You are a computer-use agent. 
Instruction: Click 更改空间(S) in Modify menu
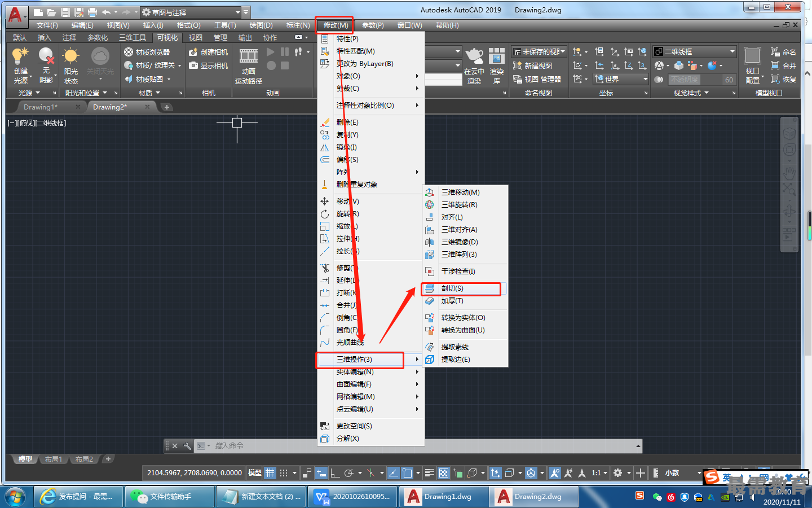(x=370, y=426)
